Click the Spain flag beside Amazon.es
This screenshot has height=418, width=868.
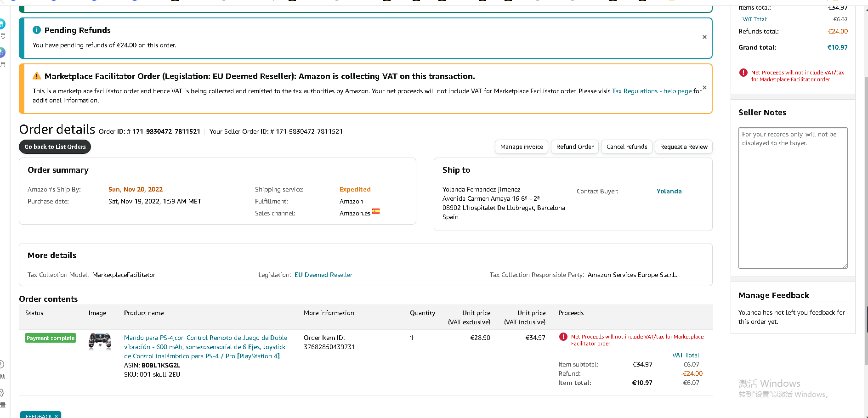(376, 211)
